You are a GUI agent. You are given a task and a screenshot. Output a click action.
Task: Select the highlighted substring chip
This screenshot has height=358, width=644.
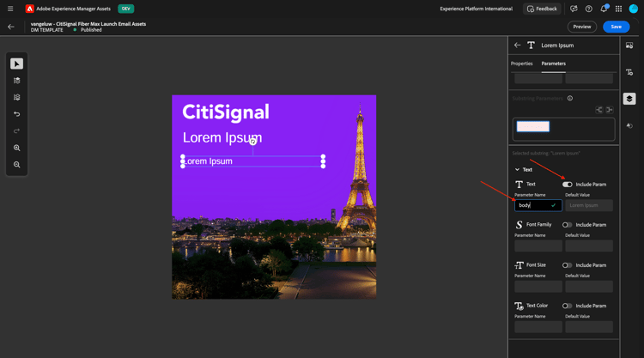(x=532, y=126)
